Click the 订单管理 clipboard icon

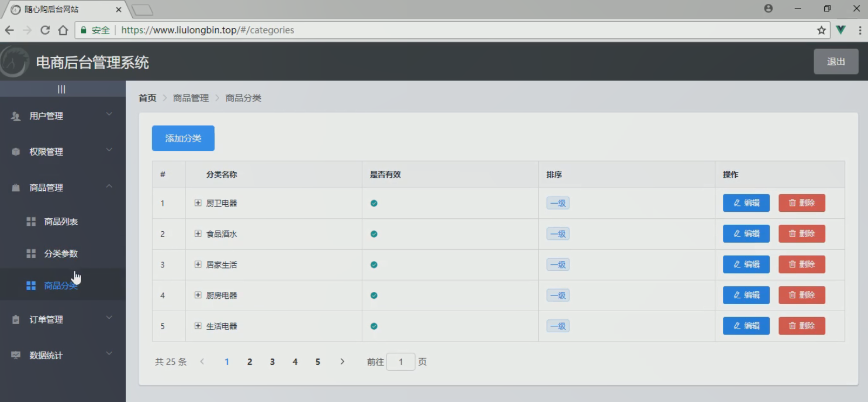tap(16, 319)
